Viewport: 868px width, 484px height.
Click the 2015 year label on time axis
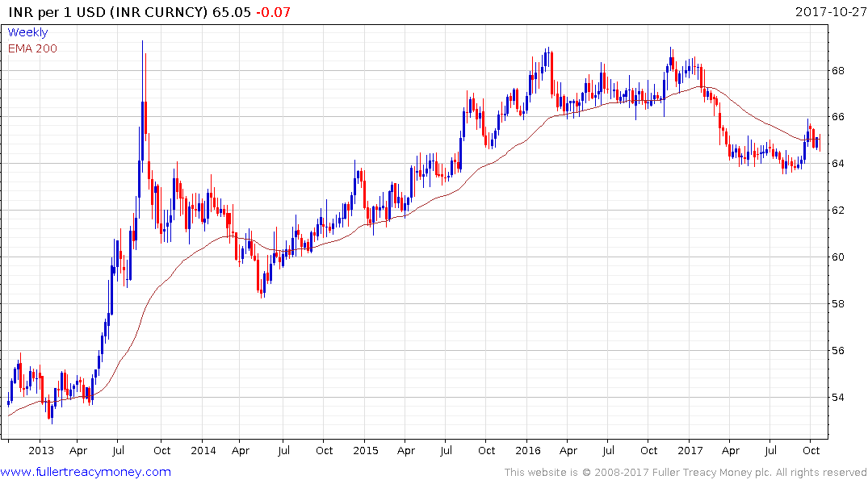click(x=365, y=450)
